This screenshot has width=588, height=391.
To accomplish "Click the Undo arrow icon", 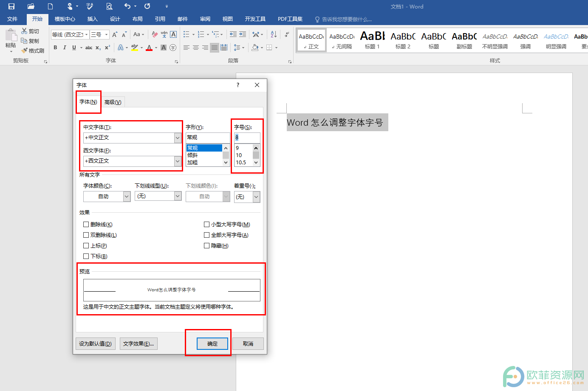I will click(x=127, y=6).
